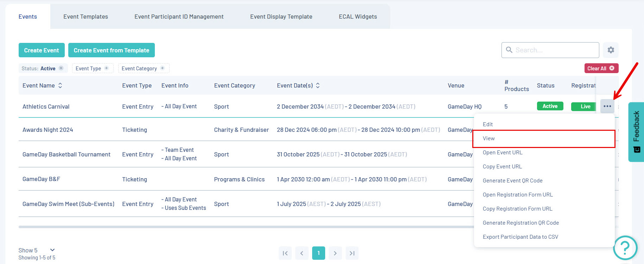Screen dimensions: 644x264
Task: Jump to the last page of results
Action: tap(352, 253)
